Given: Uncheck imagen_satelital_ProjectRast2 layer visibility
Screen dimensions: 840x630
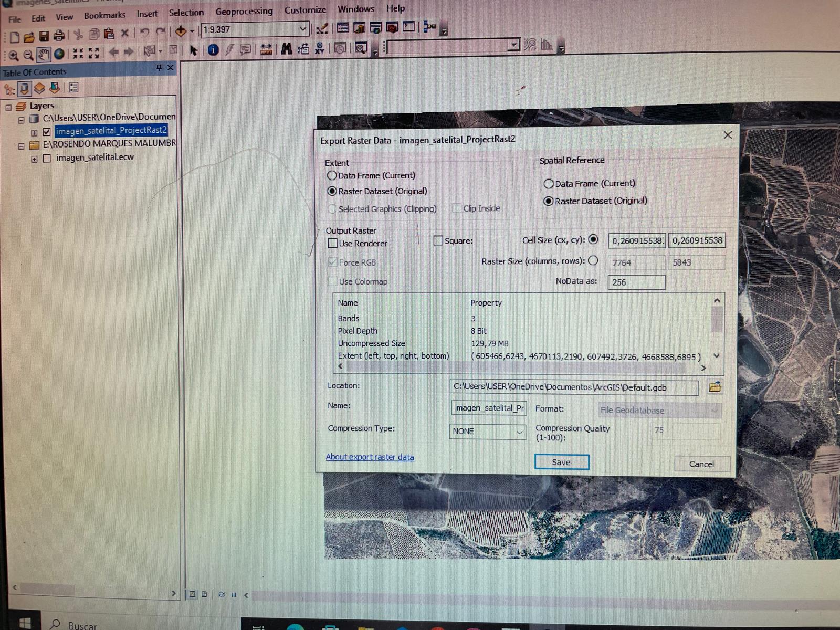Looking at the screenshot, I should pyautogui.click(x=47, y=132).
